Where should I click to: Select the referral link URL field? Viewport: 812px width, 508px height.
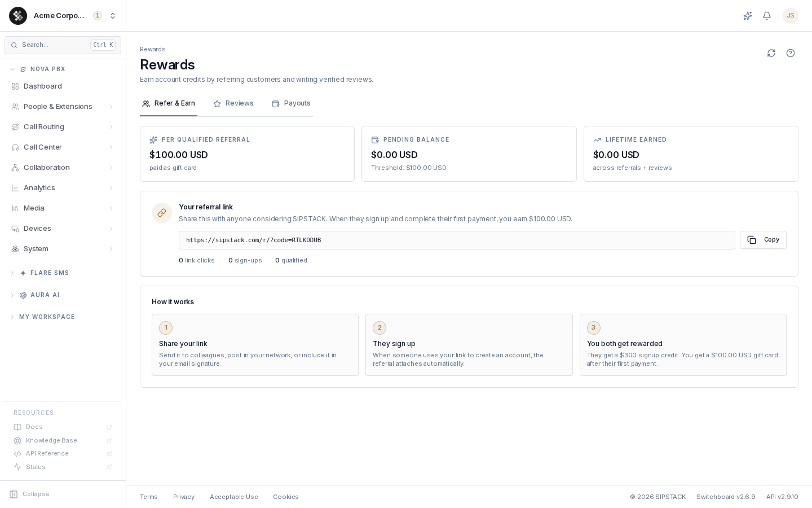(x=457, y=240)
